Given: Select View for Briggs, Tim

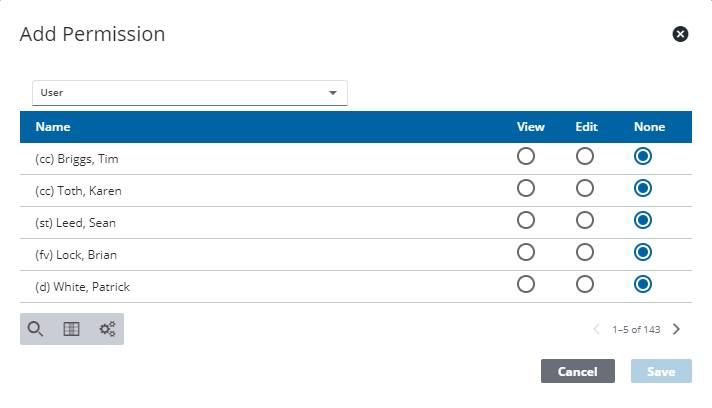Looking at the screenshot, I should tap(526, 156).
